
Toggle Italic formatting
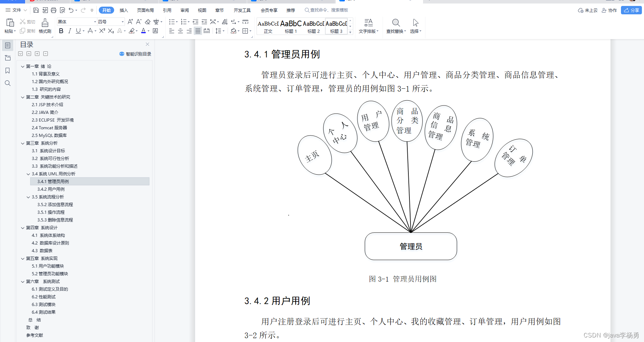tap(69, 31)
